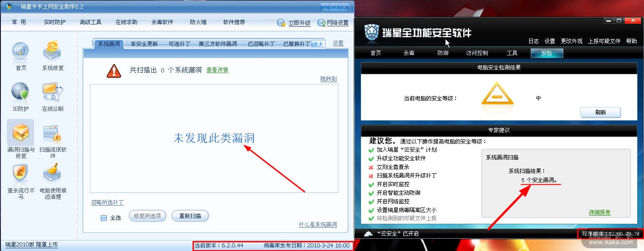
Task: Click the 网络设置 network settings icon
Action: [322, 23]
